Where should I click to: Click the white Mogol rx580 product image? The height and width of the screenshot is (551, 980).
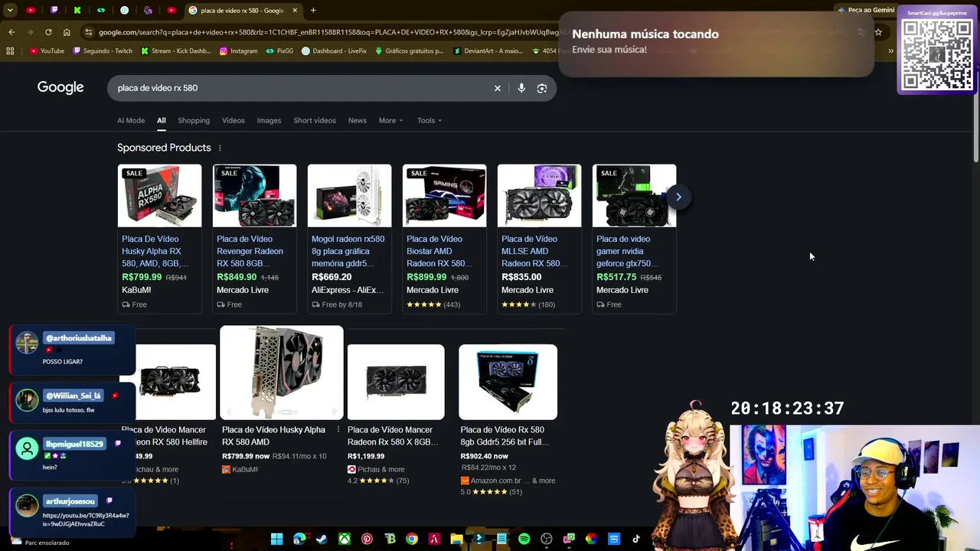click(349, 196)
